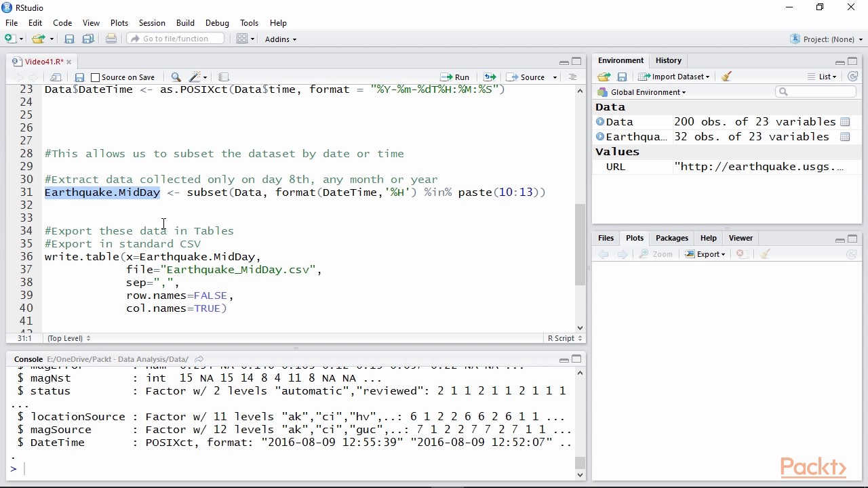The height and width of the screenshot is (488, 868).
Task: Switch to the History tab
Action: (x=668, y=60)
